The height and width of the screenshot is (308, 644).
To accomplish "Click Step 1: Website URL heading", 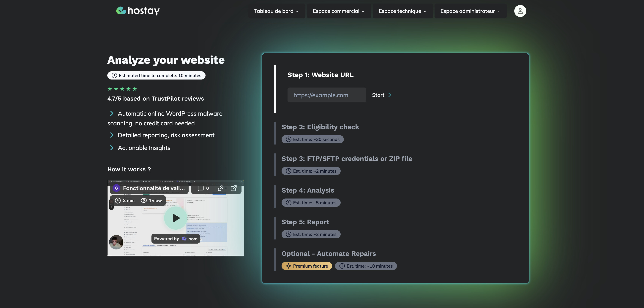I will pyautogui.click(x=321, y=75).
